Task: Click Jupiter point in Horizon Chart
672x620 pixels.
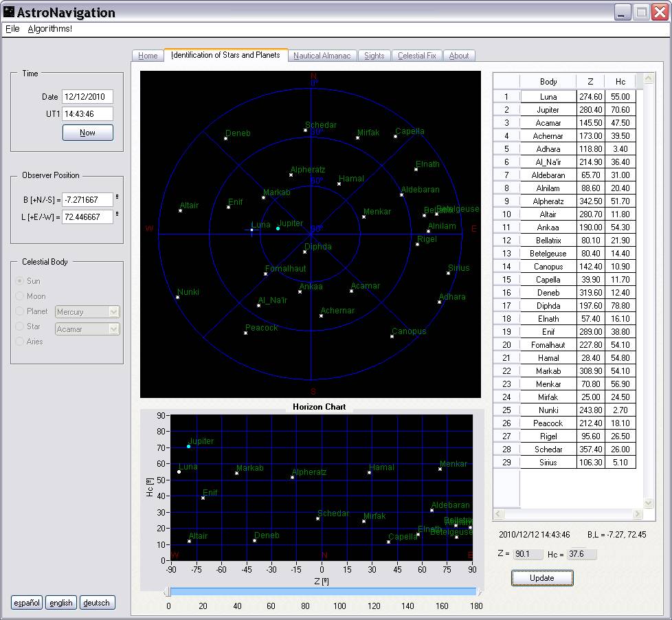Action: [x=189, y=447]
